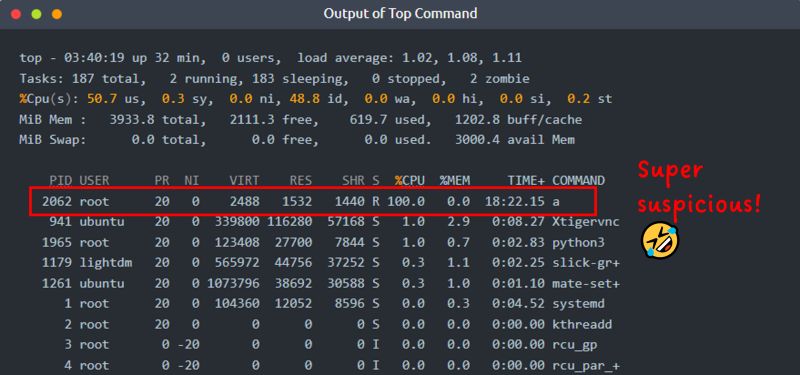The width and height of the screenshot is (800, 375).
Task: Click the 'top - 03:40:19' timestamp
Action: click(72, 58)
